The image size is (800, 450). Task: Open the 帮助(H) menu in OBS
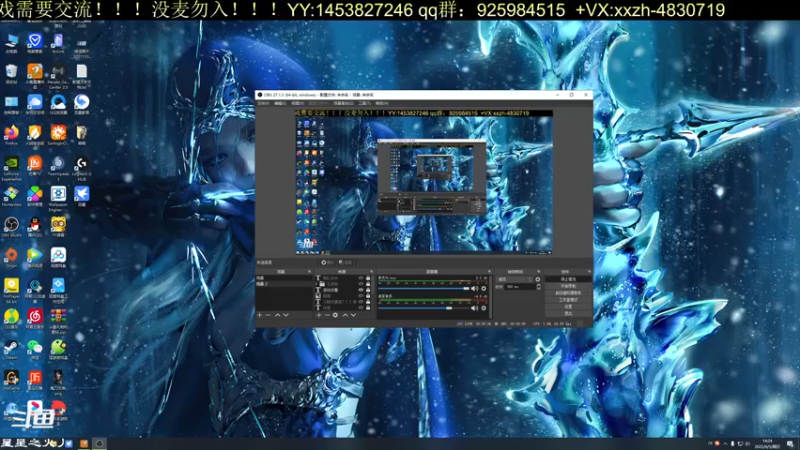[x=382, y=103]
